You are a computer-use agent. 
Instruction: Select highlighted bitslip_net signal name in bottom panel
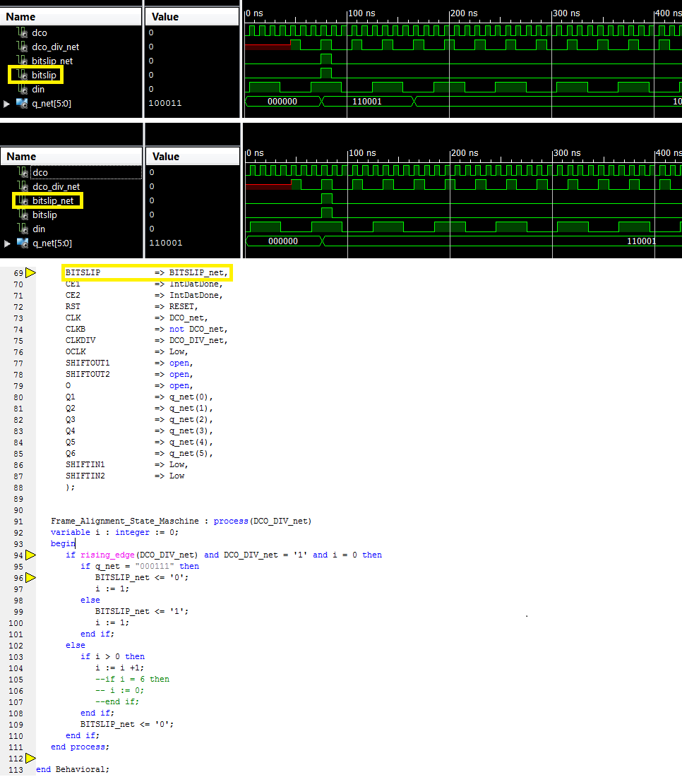53,200
